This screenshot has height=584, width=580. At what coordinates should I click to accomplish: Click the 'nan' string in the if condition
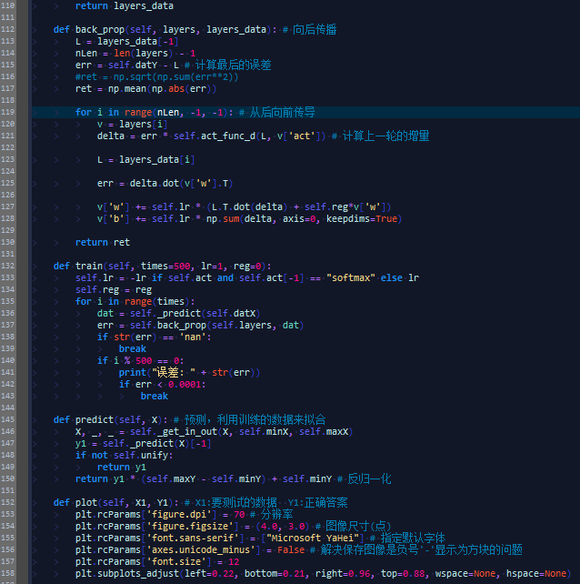coord(192,337)
